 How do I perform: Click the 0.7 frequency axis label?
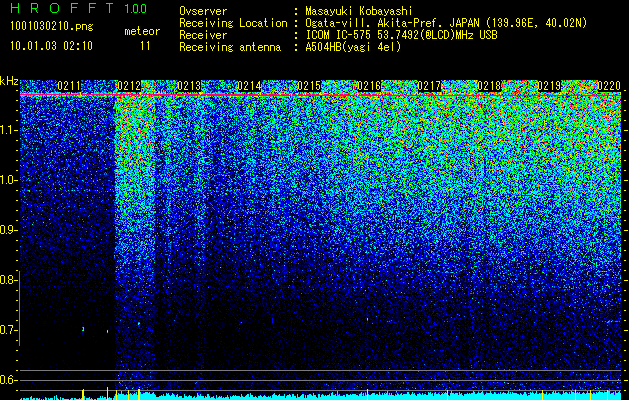[x=7, y=330]
